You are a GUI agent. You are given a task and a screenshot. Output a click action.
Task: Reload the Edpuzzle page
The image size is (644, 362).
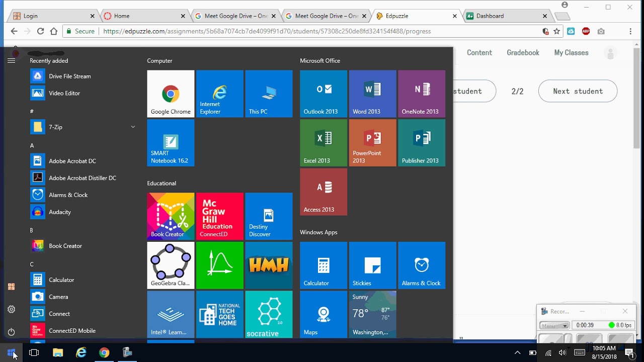pos(41,31)
